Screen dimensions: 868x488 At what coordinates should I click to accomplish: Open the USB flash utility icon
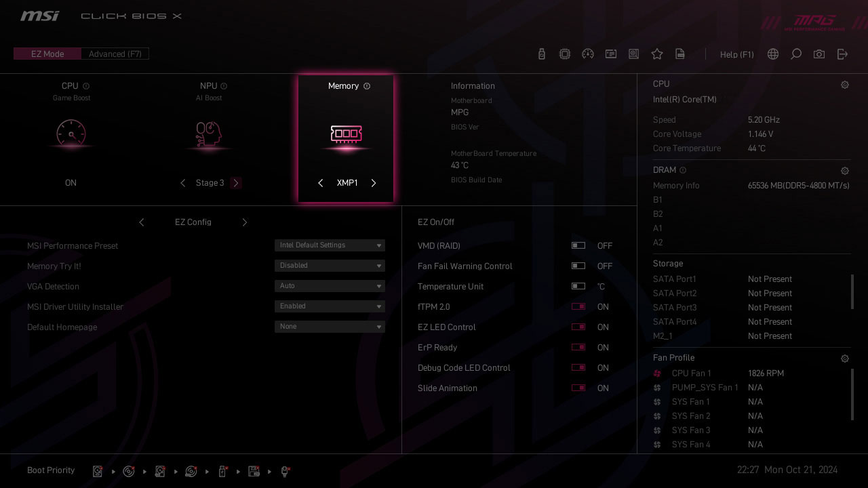pyautogui.click(x=541, y=54)
